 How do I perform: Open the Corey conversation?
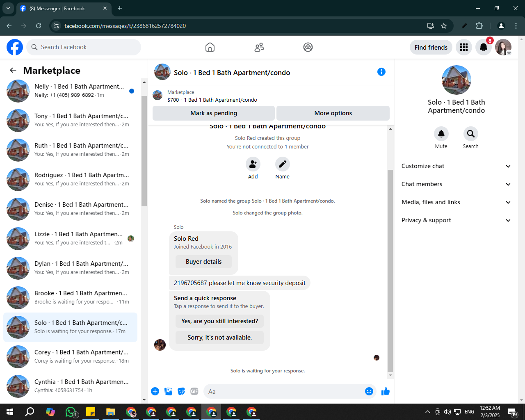(x=71, y=357)
